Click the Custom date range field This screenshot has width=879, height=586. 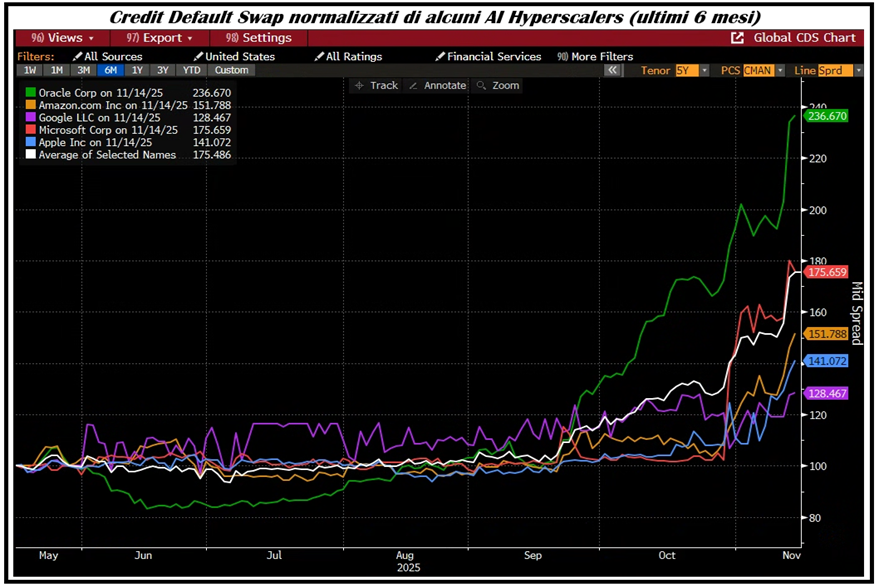tap(231, 71)
